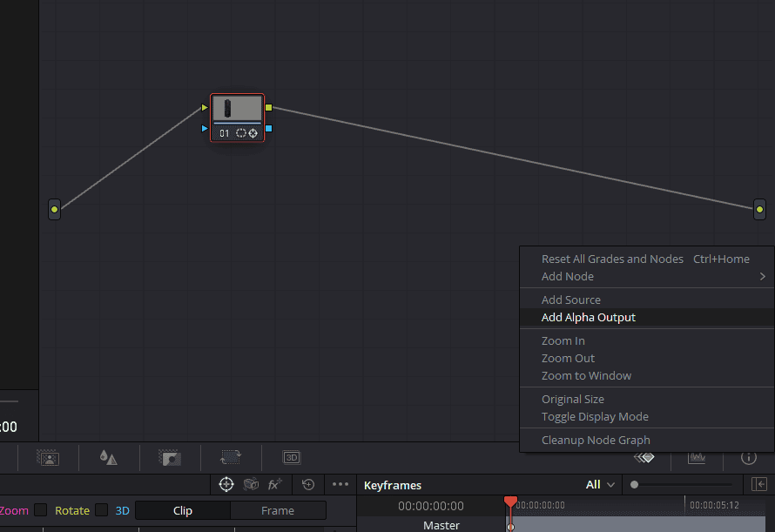
Task: Choose Reset All Grades and Nodes
Action: tap(645, 259)
